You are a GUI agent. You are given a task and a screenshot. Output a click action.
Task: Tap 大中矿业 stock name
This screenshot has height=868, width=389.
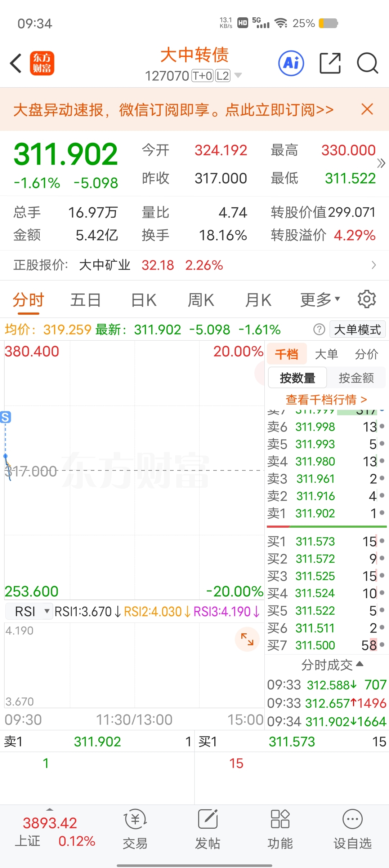(104, 265)
